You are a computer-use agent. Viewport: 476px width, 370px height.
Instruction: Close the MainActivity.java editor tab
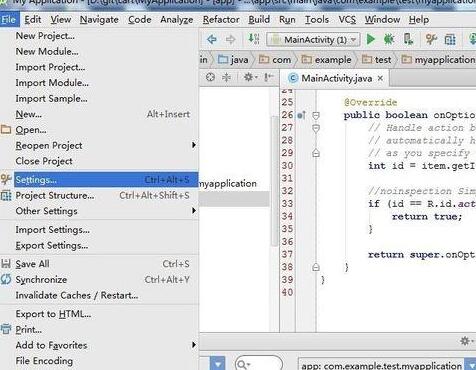pos(380,78)
